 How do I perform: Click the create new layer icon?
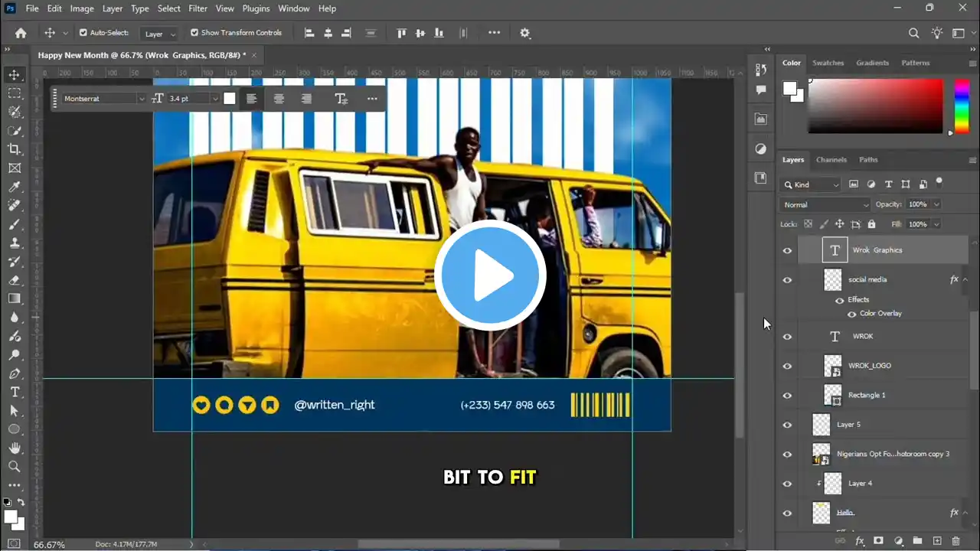click(x=936, y=541)
